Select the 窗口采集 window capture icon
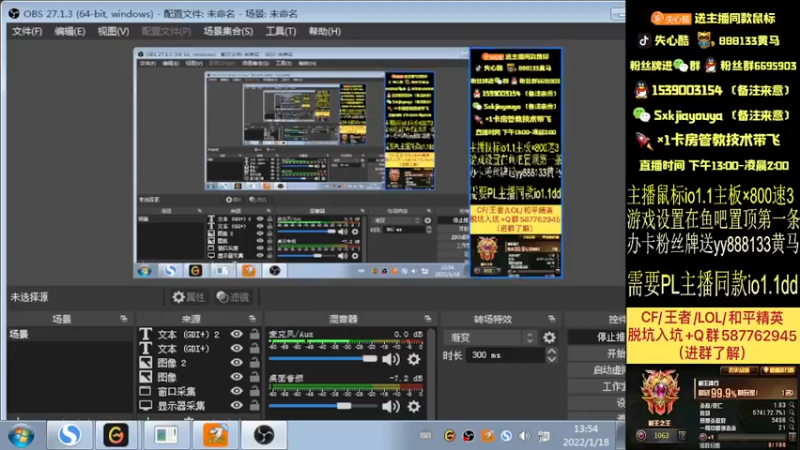 click(145, 391)
